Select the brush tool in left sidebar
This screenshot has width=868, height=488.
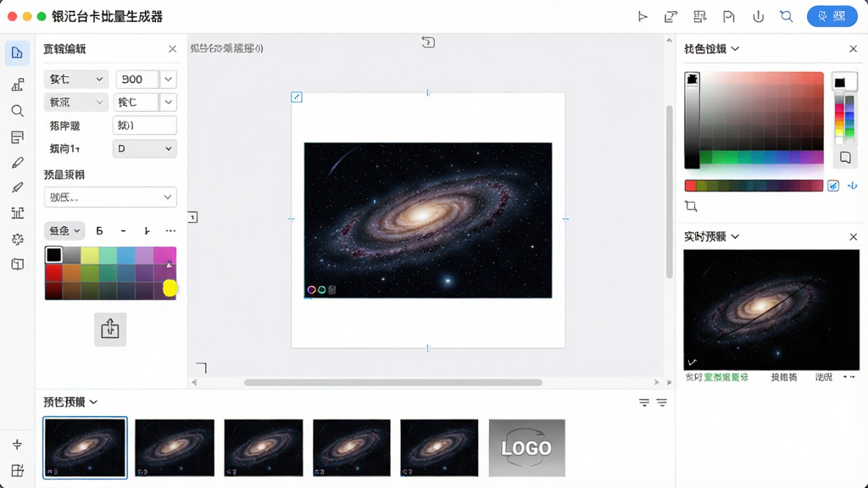(17, 187)
